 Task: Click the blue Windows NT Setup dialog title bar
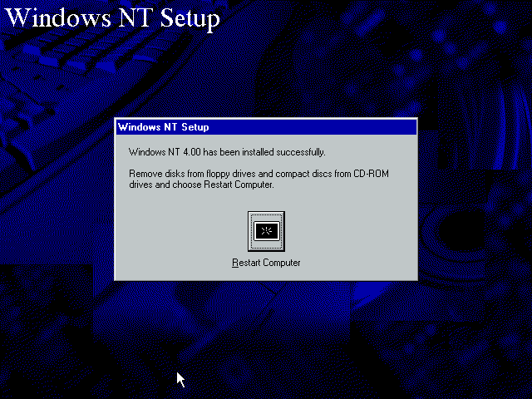click(266, 127)
